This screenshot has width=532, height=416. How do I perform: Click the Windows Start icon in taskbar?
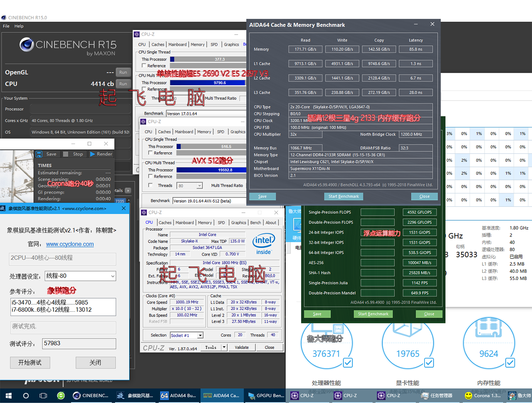point(8,396)
